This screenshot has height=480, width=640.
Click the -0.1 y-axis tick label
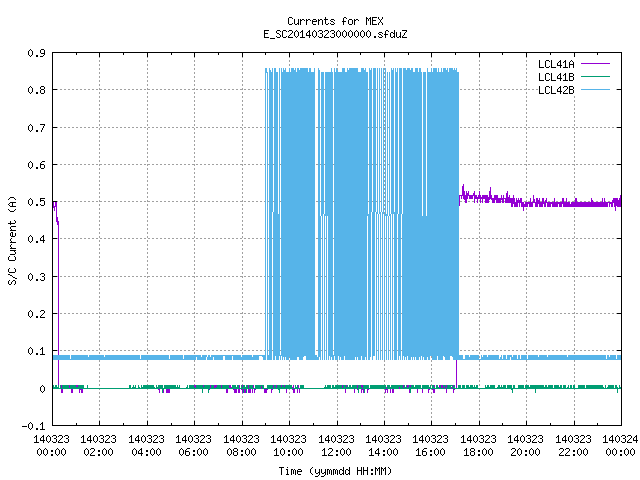coord(33,426)
